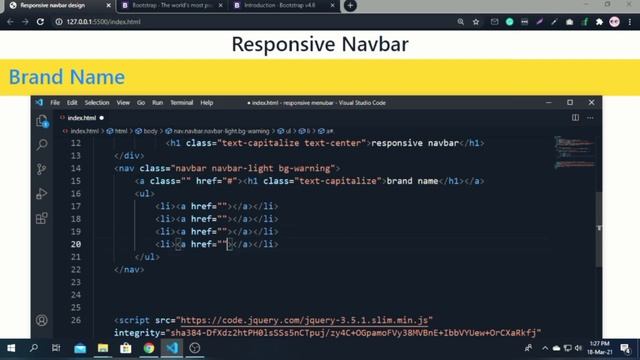Image resolution: width=640 pixels, height=360 pixels.
Task: Click the browser address bar URL
Action: click(104, 22)
